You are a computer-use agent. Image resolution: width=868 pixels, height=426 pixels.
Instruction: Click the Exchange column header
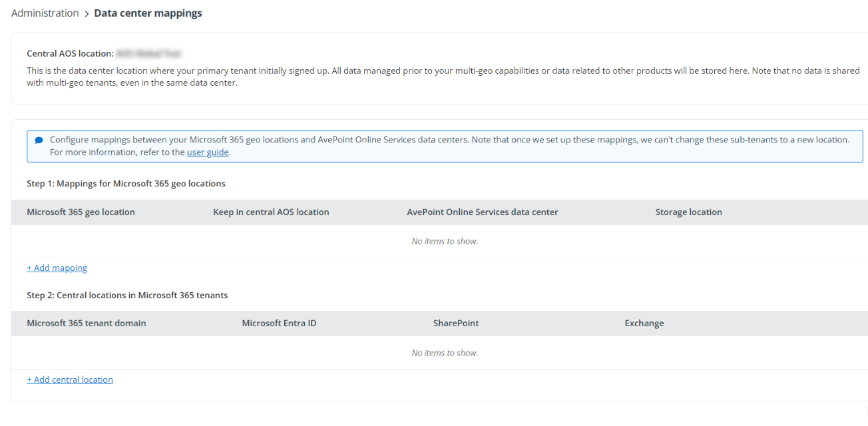(644, 323)
